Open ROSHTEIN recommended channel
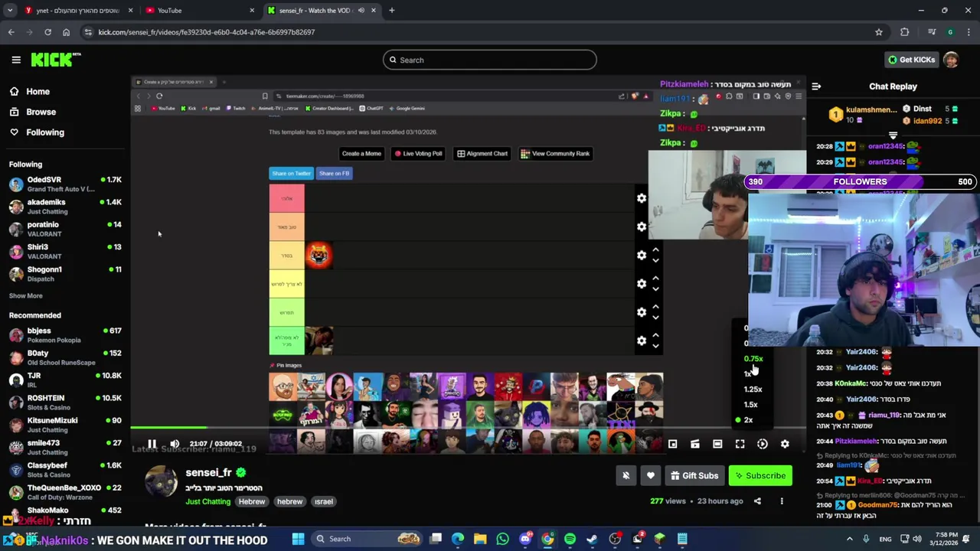 [65, 403]
